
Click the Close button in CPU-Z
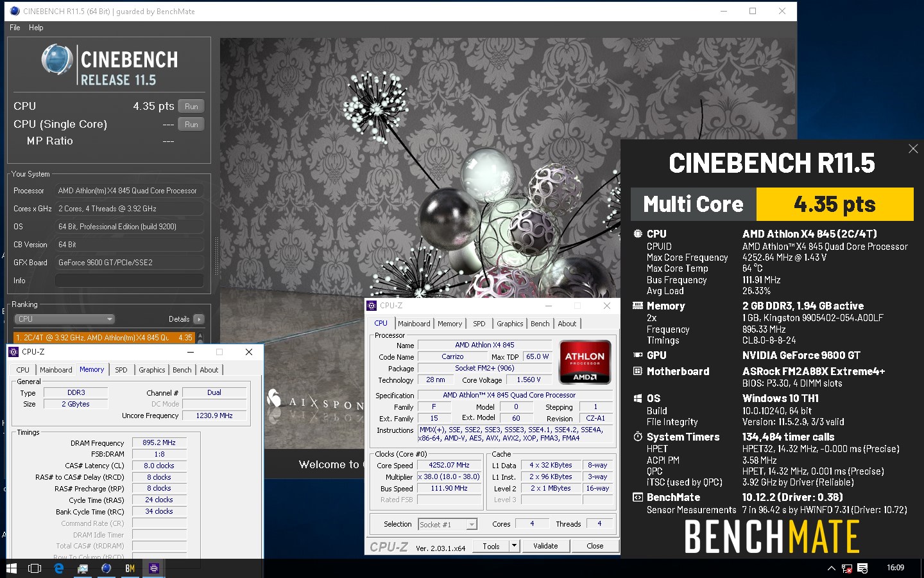(x=595, y=546)
